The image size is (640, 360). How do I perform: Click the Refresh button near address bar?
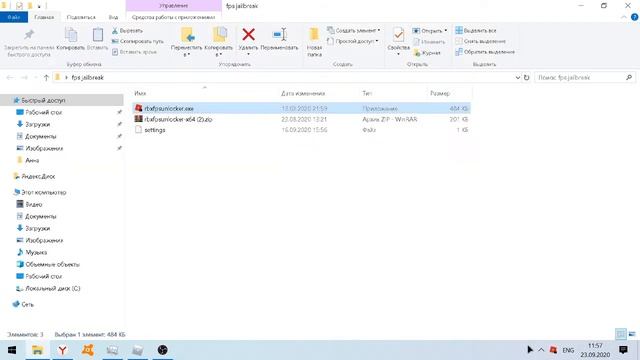[527, 78]
